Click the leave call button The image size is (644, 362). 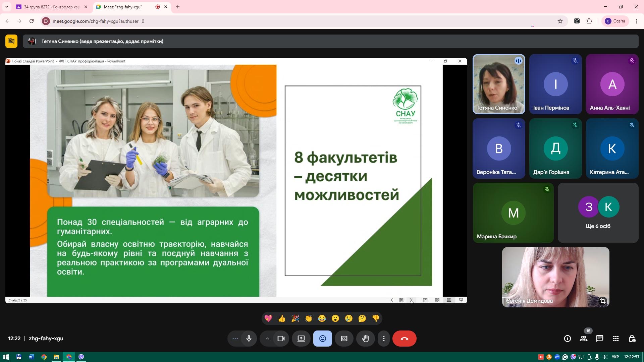pyautogui.click(x=404, y=339)
